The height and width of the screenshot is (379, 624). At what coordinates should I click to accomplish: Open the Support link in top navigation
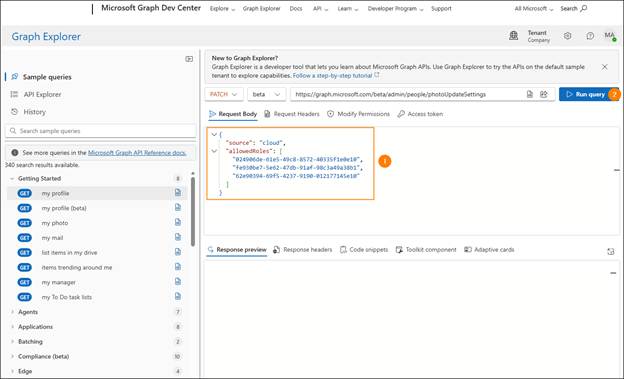click(441, 8)
